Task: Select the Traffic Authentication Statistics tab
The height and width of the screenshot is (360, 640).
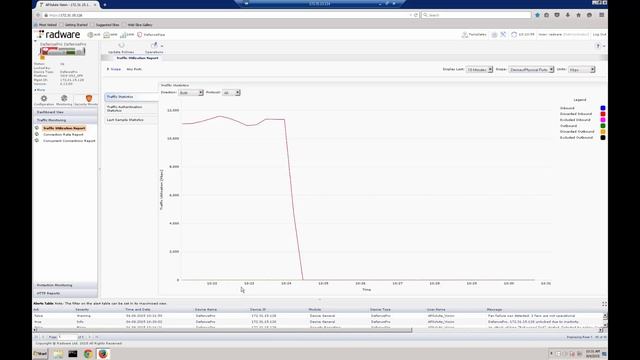Action: [x=131, y=109]
